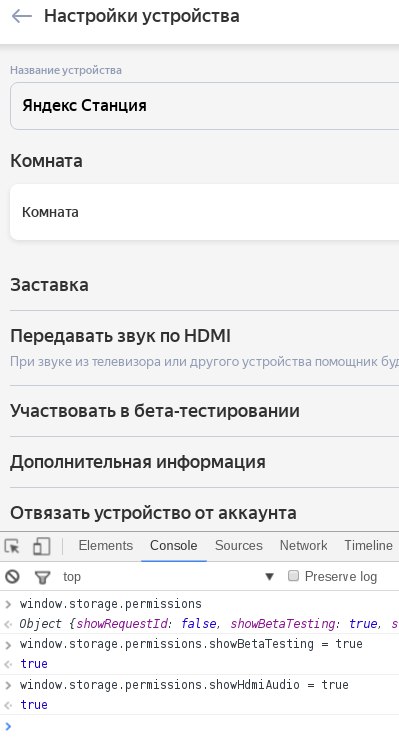This screenshot has width=399, height=747.
Task: Select the Console tab
Action: tap(174, 545)
